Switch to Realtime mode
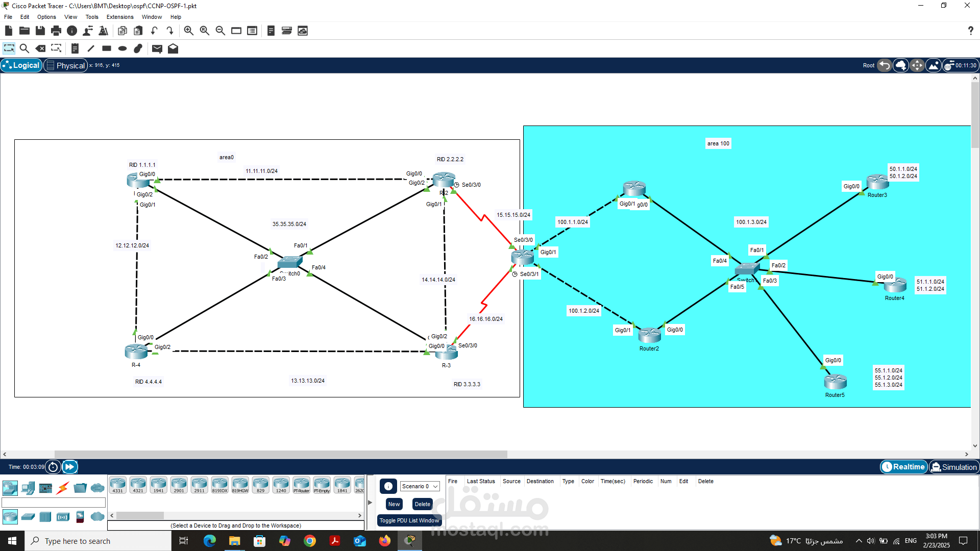This screenshot has width=980, height=551. pos(903,467)
